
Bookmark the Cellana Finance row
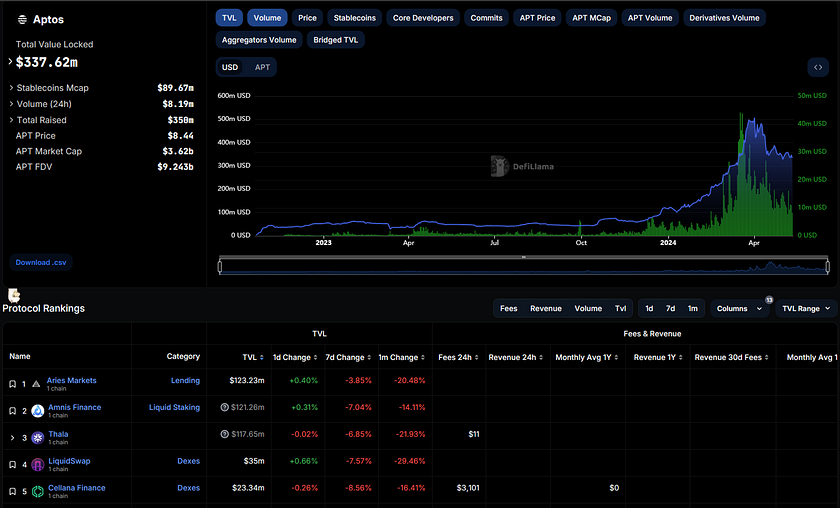pyautogui.click(x=12, y=491)
